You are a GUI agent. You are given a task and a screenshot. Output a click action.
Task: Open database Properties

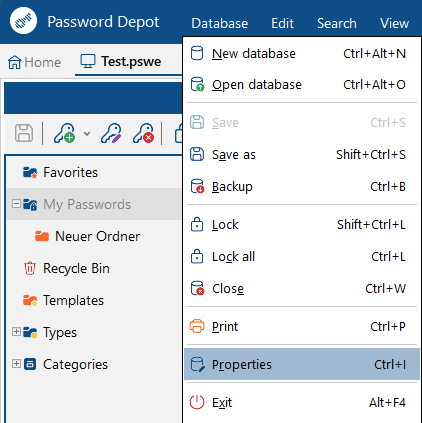tap(301, 364)
